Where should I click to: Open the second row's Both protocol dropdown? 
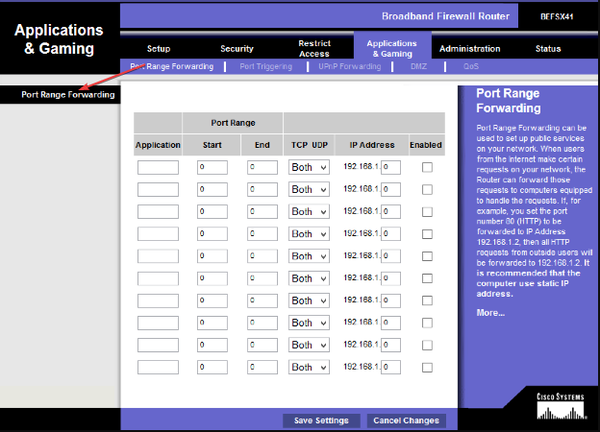pyautogui.click(x=309, y=189)
